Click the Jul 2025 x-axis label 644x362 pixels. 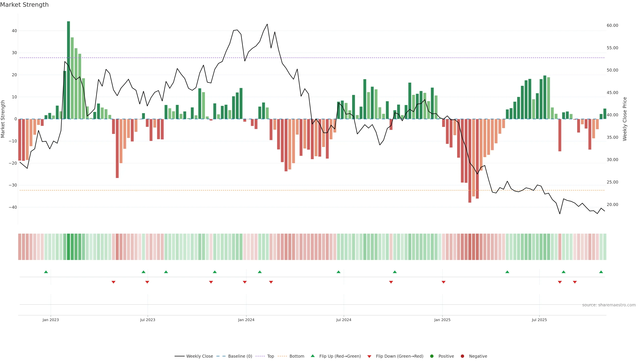(539, 320)
